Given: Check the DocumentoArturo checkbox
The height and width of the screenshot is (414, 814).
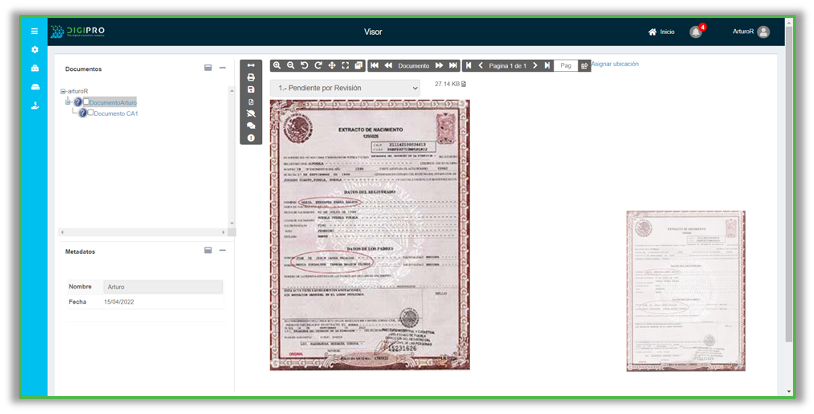Looking at the screenshot, I should (87, 102).
